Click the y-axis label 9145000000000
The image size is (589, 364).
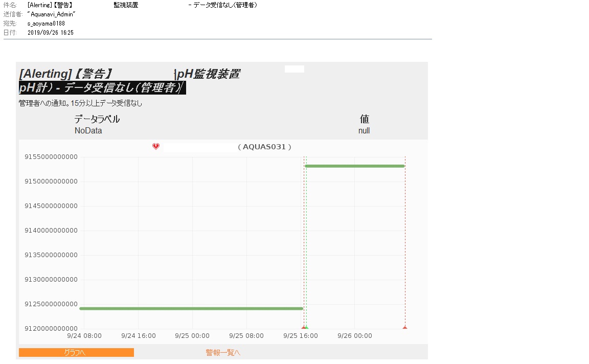51,206
